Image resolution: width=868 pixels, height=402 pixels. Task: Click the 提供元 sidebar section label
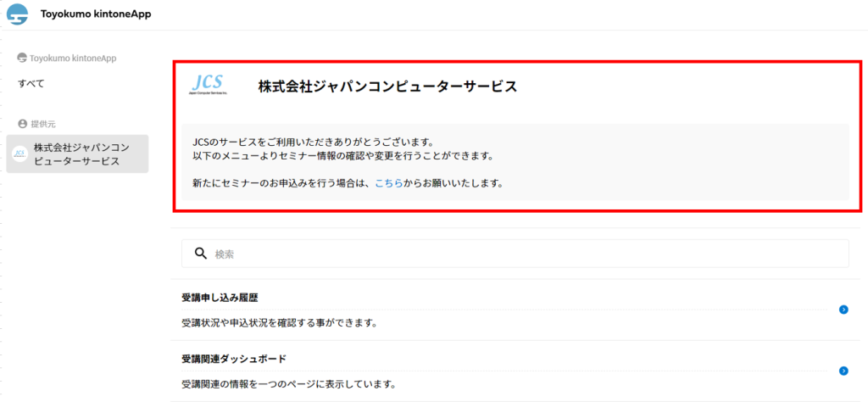coord(42,123)
